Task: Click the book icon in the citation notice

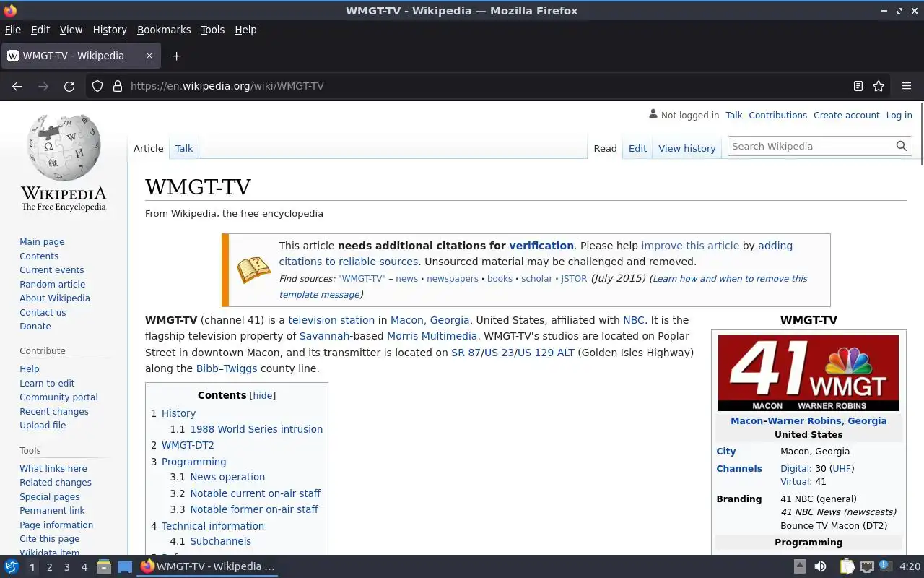Action: (x=254, y=269)
